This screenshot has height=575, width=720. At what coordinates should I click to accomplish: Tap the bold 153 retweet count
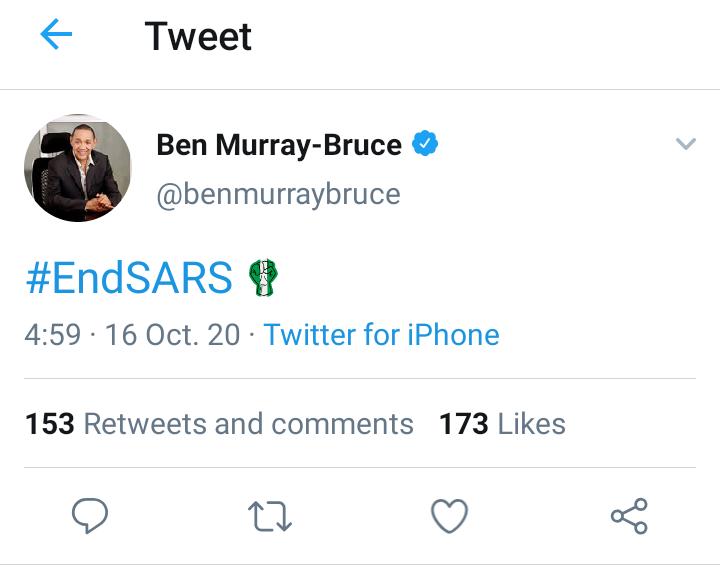[50, 423]
